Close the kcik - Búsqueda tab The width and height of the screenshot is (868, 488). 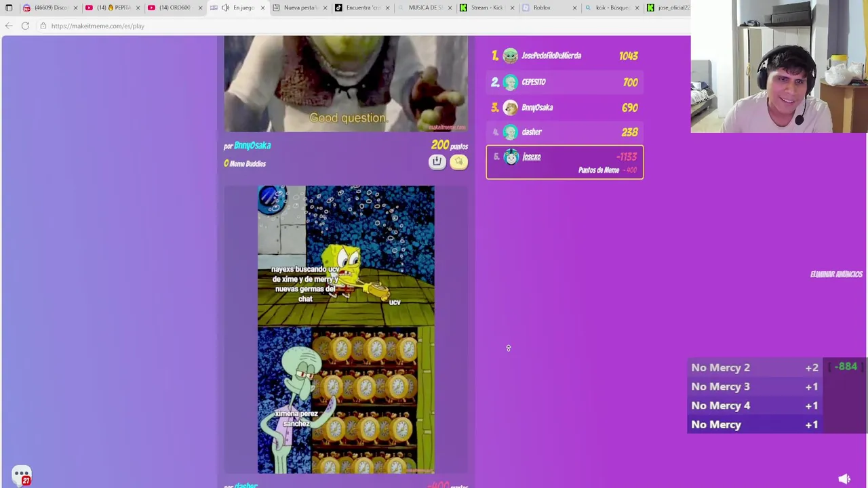tap(637, 7)
